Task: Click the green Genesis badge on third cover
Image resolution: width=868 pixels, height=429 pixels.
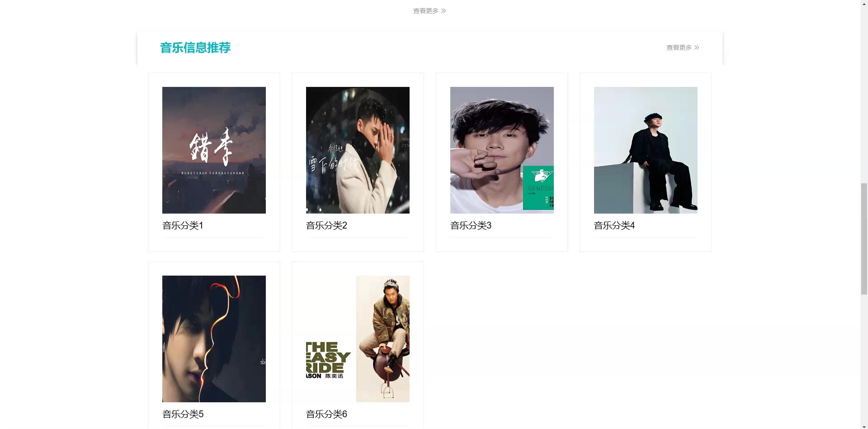Action: click(538, 188)
